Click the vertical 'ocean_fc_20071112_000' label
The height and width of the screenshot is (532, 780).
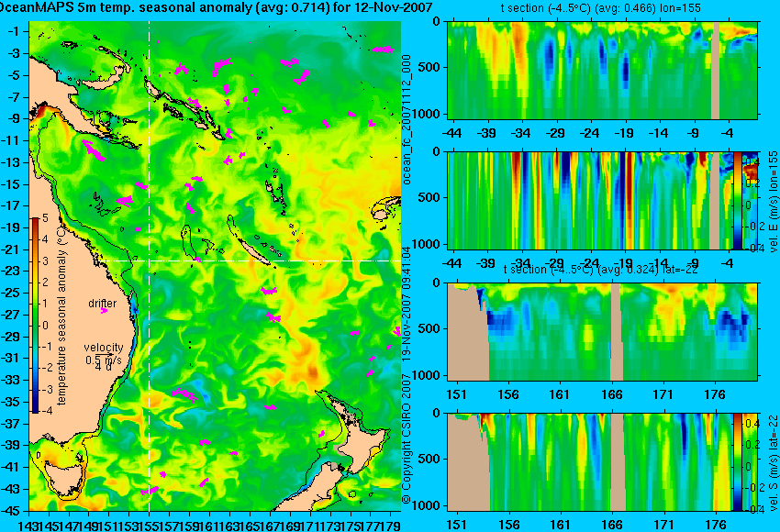407,119
